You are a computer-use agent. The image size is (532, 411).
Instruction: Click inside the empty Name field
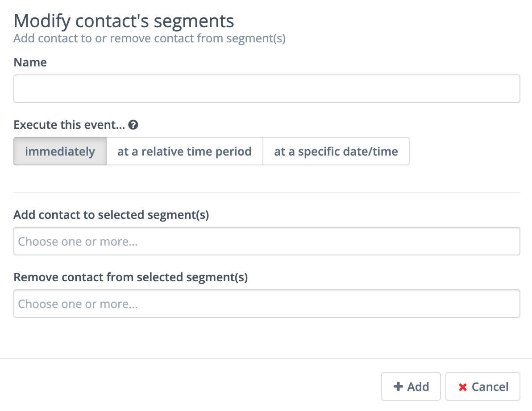coord(266,89)
